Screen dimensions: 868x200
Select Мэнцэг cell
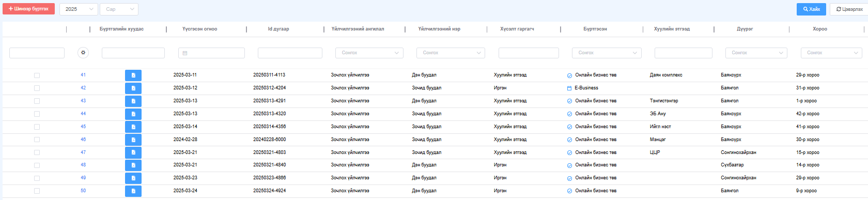click(x=658, y=140)
